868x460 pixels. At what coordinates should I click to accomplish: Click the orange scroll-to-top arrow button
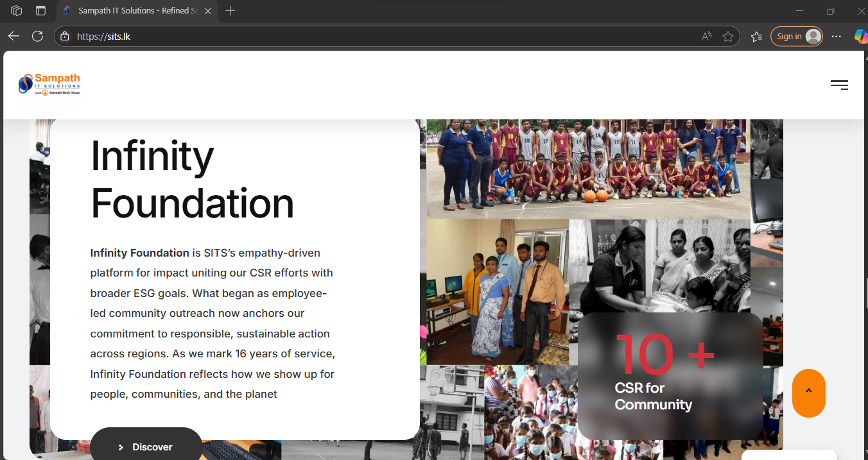(x=809, y=393)
